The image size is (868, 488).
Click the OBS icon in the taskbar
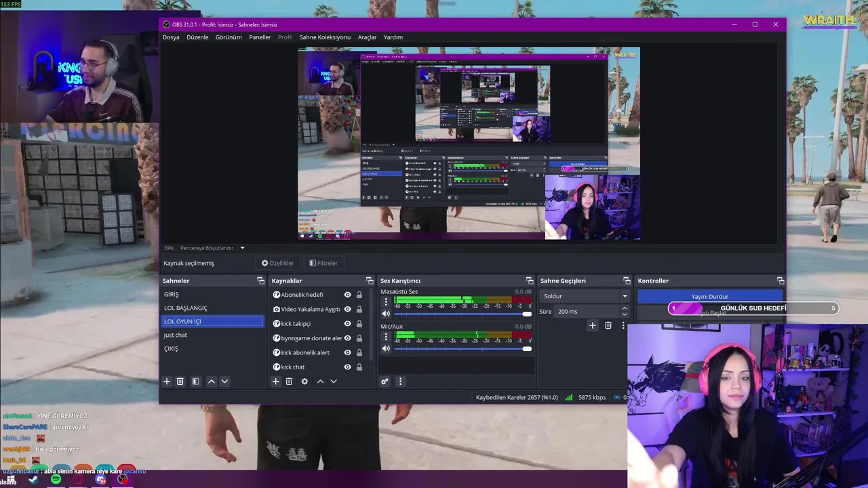[123, 479]
